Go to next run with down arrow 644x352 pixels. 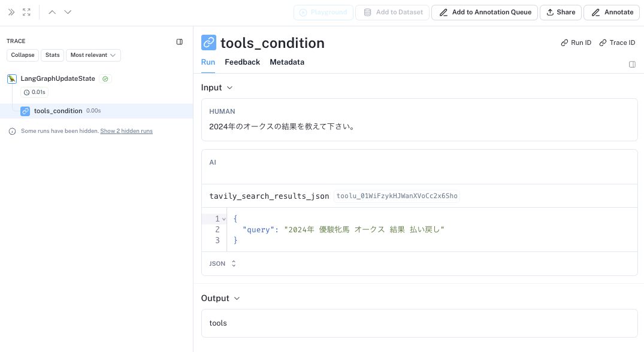(x=68, y=13)
